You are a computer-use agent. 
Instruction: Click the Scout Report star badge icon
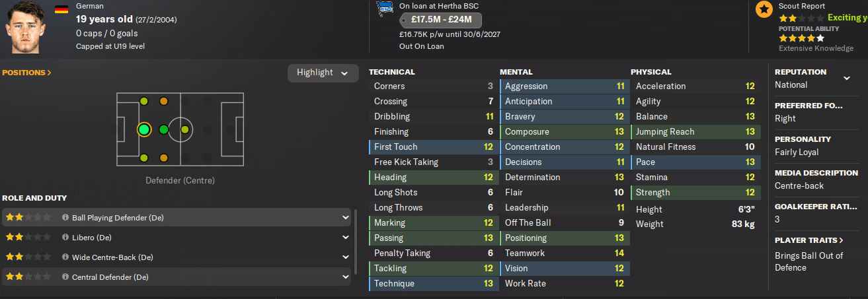[764, 9]
